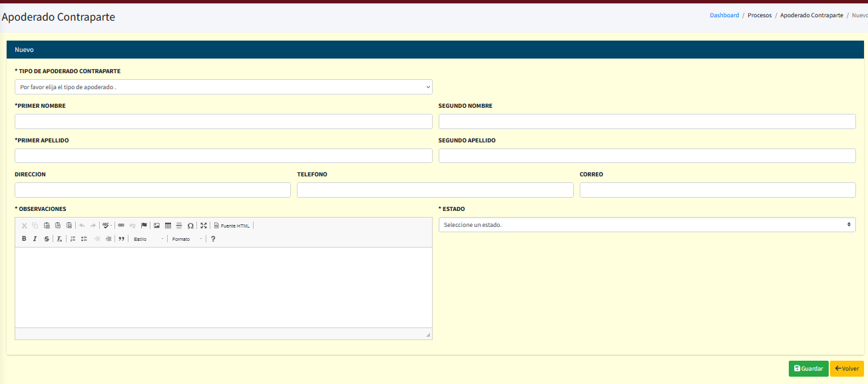Click the Cut icon in the editor toolbar
Viewport: 868px width, 384px height.
click(24, 226)
